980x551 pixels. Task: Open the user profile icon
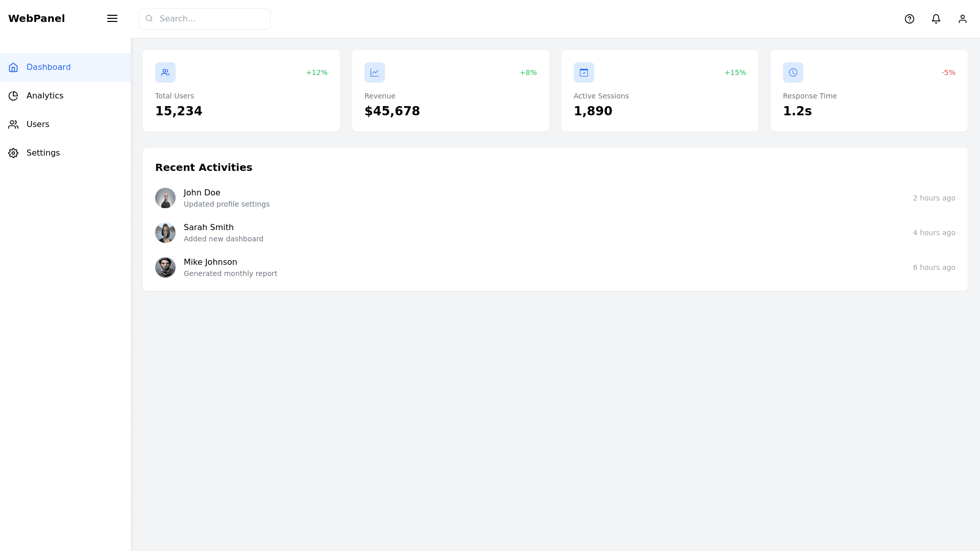[x=963, y=19]
